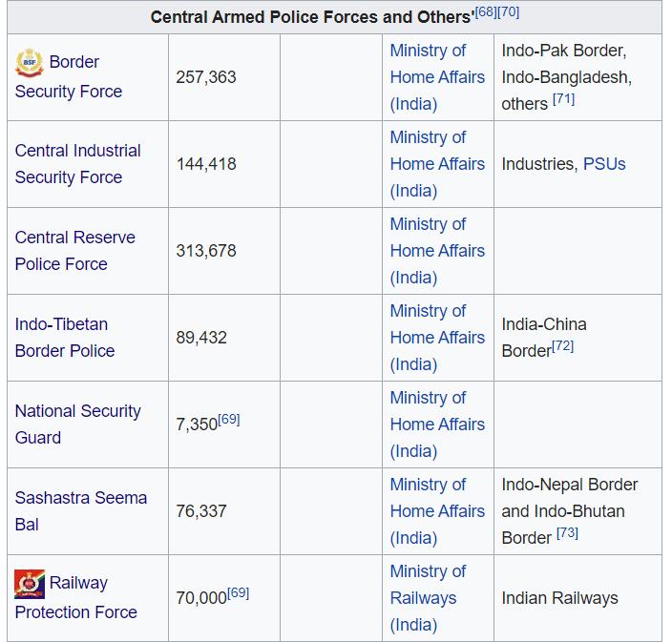Jump to citation 70 in table header
Viewport: 672px width, 642px height.
508,12
